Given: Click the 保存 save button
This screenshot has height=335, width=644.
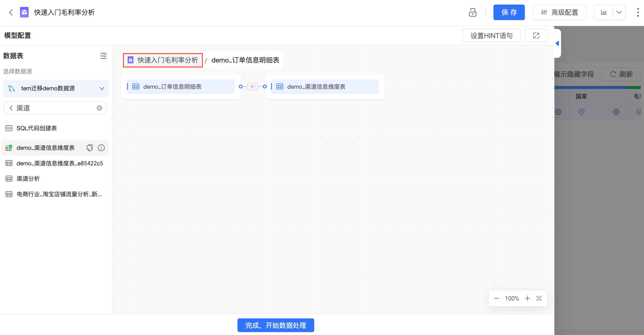Looking at the screenshot, I should tap(509, 12).
